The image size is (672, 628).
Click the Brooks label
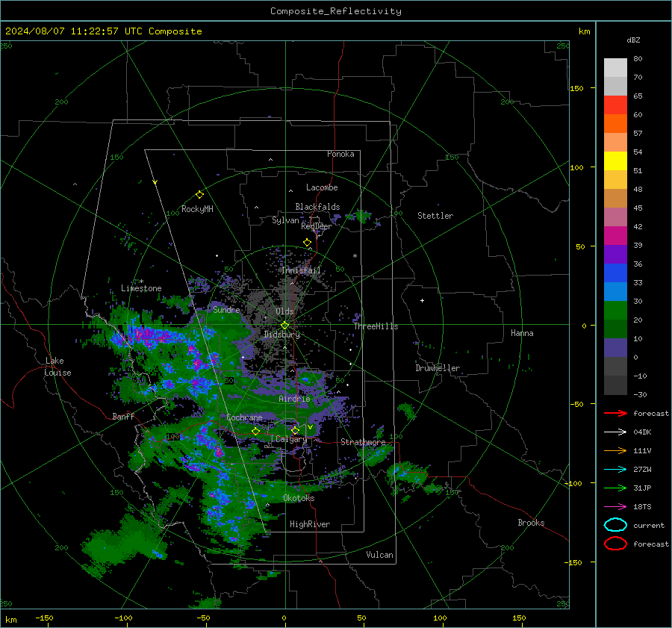[x=531, y=523]
